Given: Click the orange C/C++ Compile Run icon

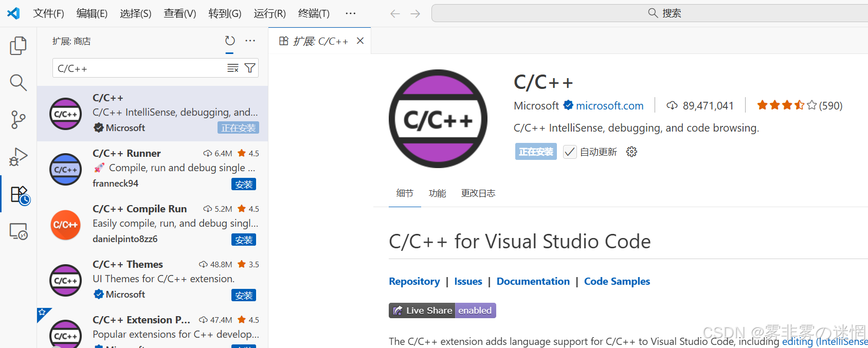Looking at the screenshot, I should [x=65, y=225].
